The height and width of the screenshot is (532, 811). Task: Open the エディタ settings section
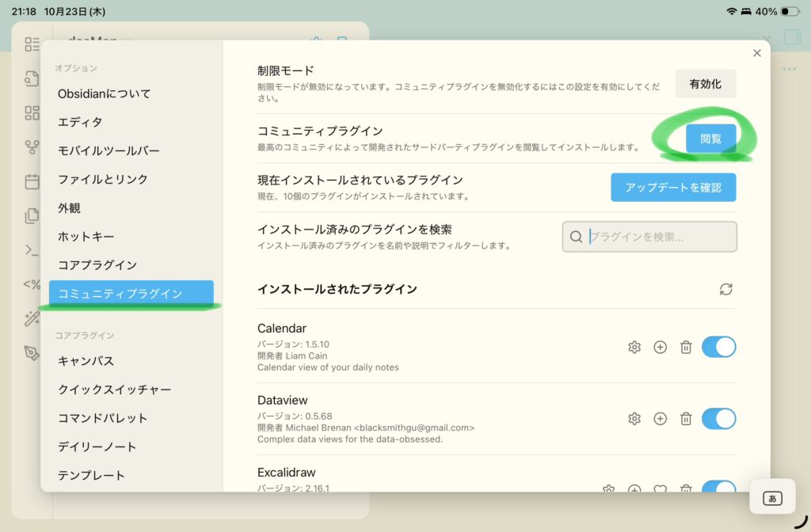tap(80, 122)
